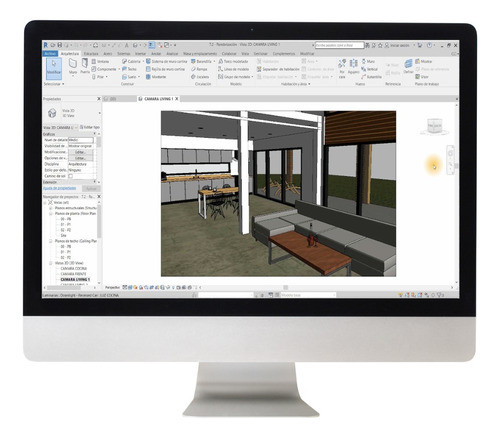This screenshot has width=500, height=438.
Task: Choose Sistema de muro cortina
Action: [x=166, y=61]
